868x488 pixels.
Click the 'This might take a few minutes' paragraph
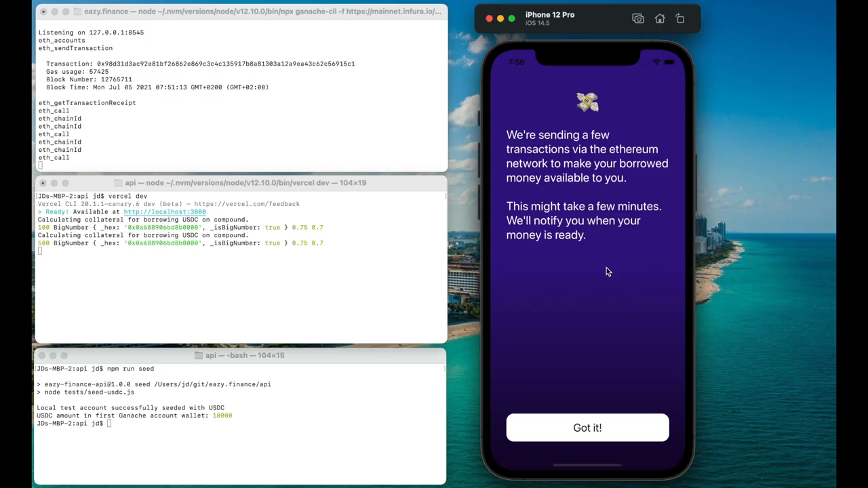[x=584, y=220]
